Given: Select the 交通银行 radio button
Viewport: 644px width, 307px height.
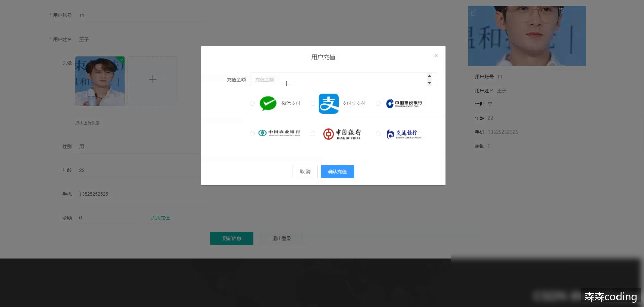Looking at the screenshot, I should [x=378, y=134].
